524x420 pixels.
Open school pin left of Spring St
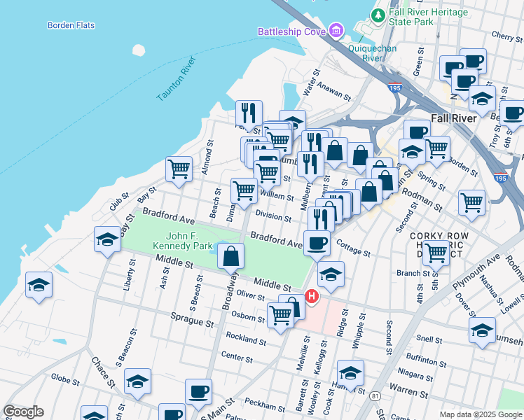[413, 154]
